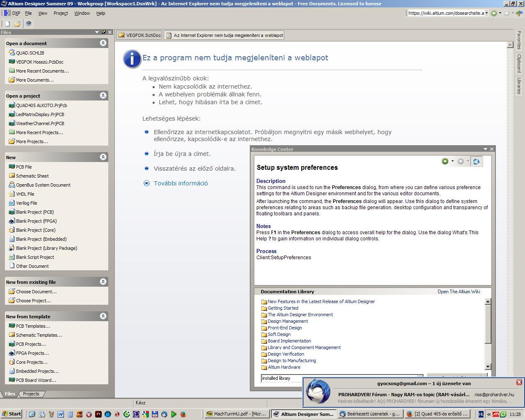Click the green browser Back arrow in top toolbar
525x420 pixels.
pos(494,13)
